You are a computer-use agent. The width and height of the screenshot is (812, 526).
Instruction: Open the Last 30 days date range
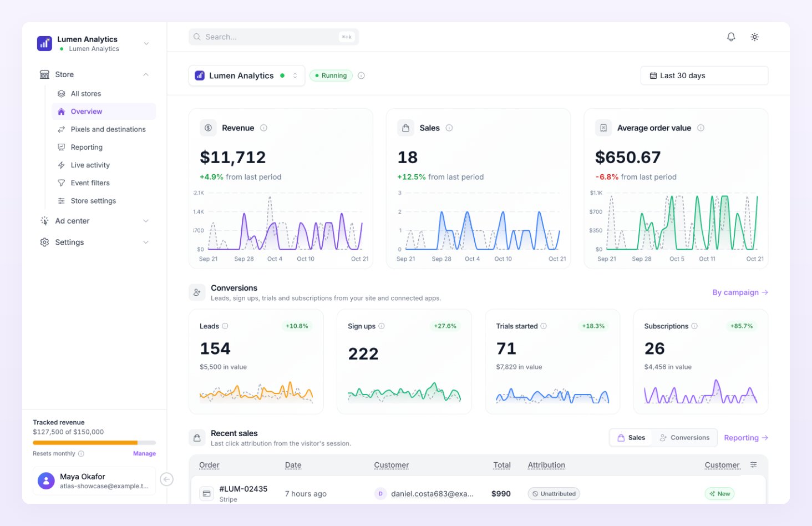(704, 75)
